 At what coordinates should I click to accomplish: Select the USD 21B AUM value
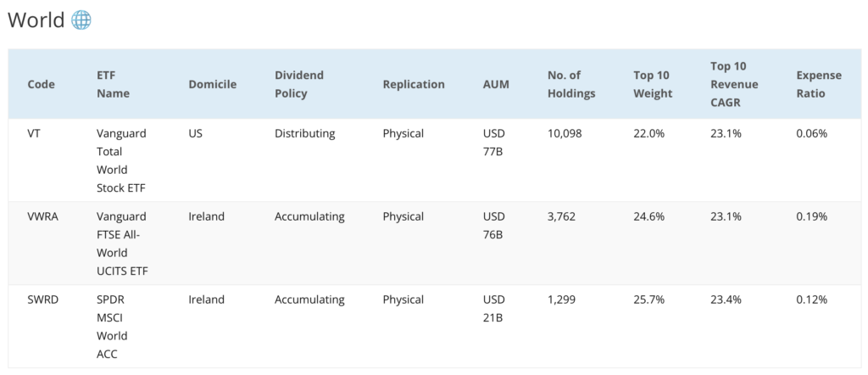coord(494,309)
